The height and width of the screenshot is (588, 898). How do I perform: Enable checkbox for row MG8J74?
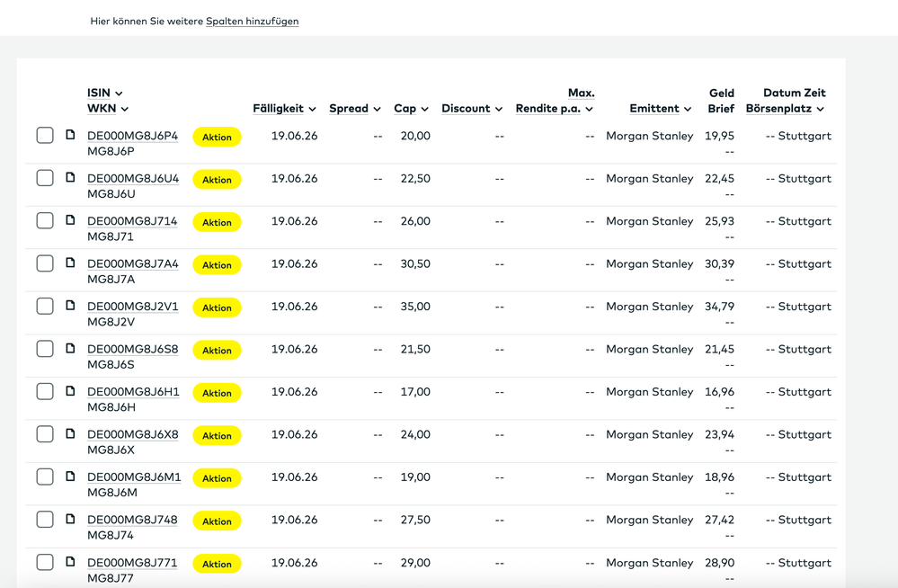pyautogui.click(x=45, y=520)
